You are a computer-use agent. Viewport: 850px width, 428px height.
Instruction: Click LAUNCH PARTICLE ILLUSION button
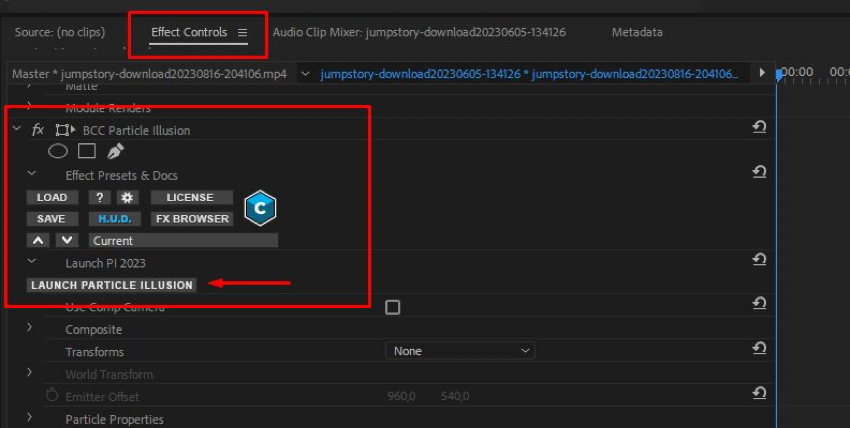point(112,285)
